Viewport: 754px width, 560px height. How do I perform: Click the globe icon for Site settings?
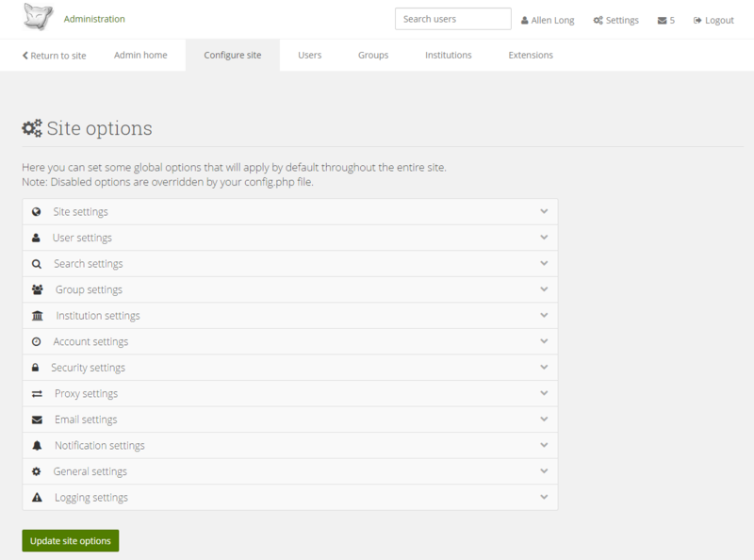click(36, 212)
